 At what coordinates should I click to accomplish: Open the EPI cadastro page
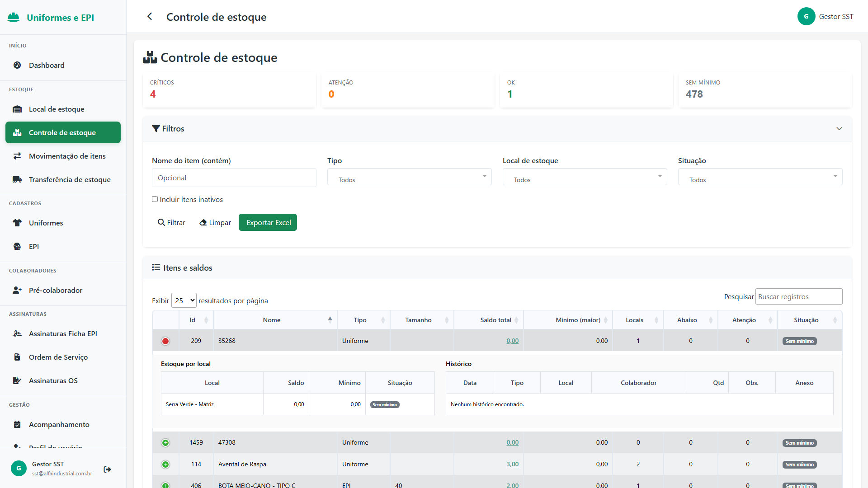[x=63, y=247]
